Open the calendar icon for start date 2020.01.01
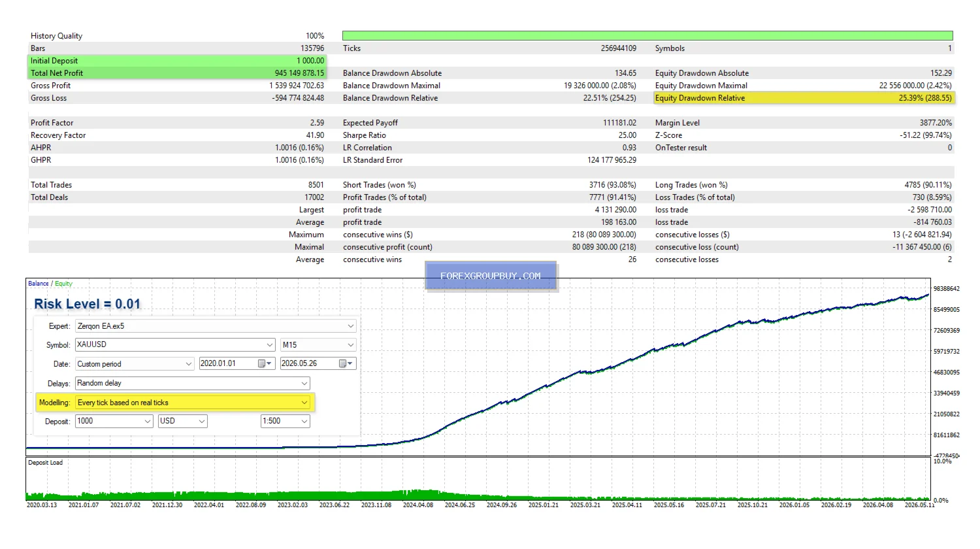The height and width of the screenshot is (549, 980). tap(265, 363)
